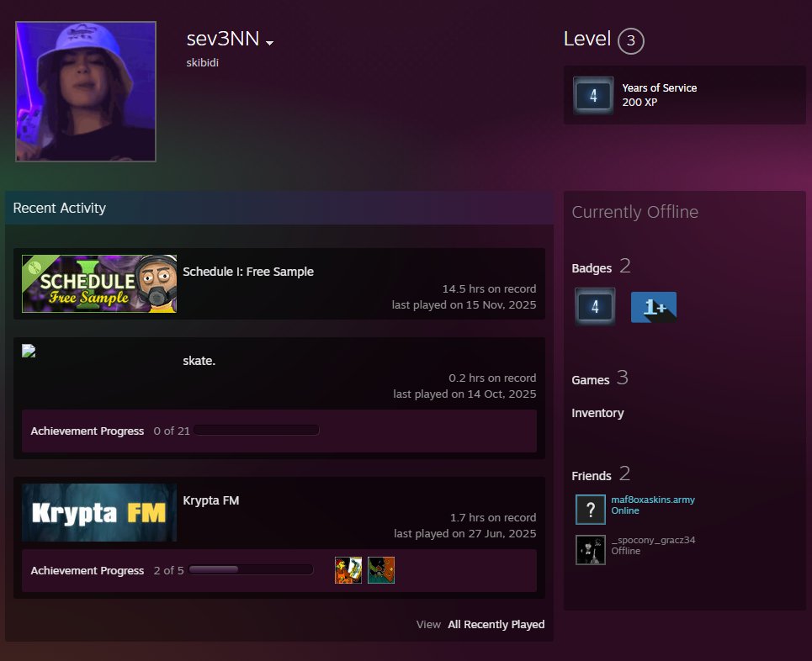This screenshot has width=812, height=661.
Task: Click the Years of Service badge icon
Action: point(593,95)
